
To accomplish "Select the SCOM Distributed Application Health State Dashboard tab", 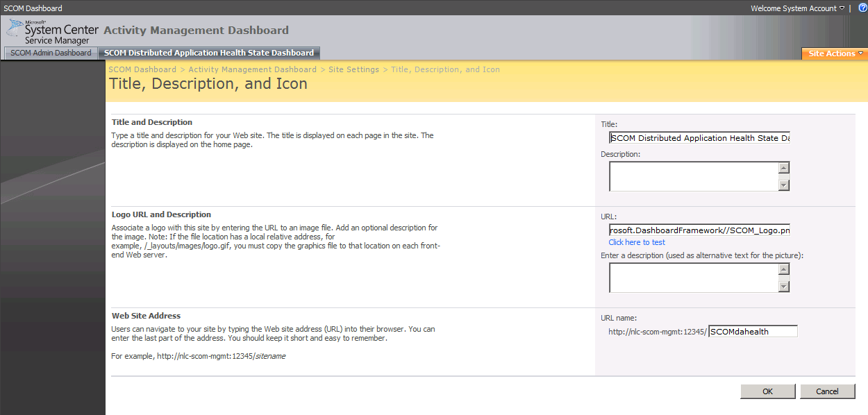I will click(x=208, y=53).
